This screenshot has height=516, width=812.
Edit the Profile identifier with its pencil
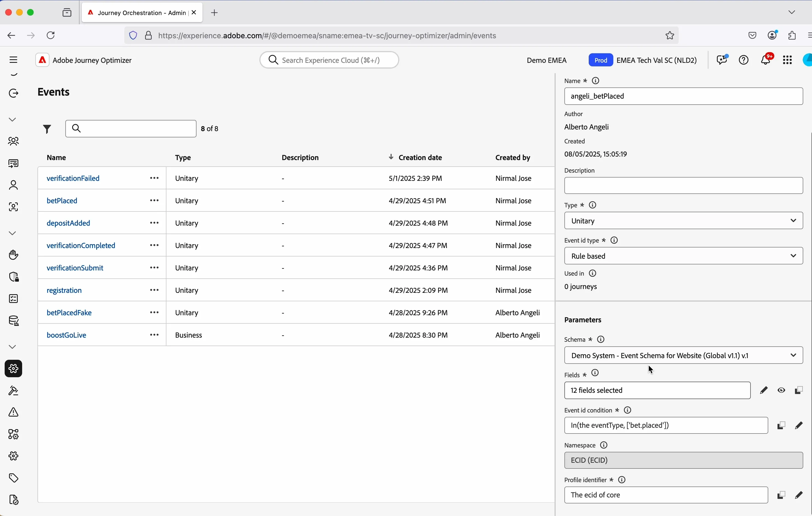point(799,495)
